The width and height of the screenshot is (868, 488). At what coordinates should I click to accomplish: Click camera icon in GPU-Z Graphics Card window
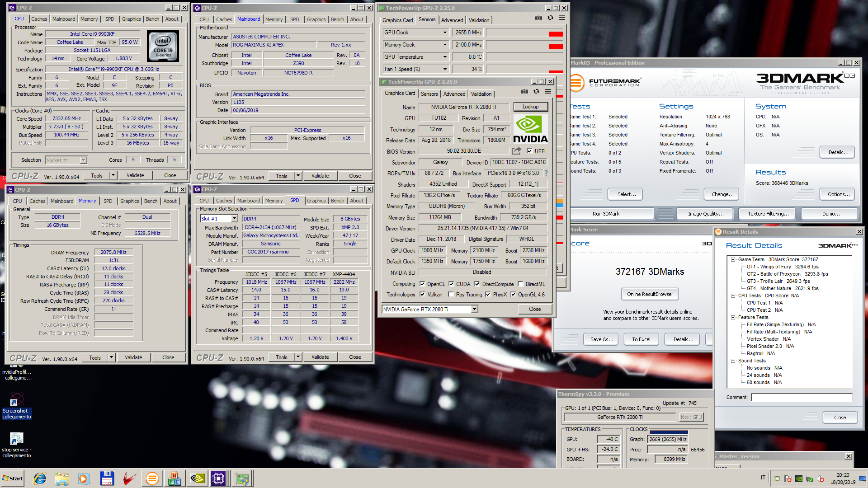tap(524, 91)
